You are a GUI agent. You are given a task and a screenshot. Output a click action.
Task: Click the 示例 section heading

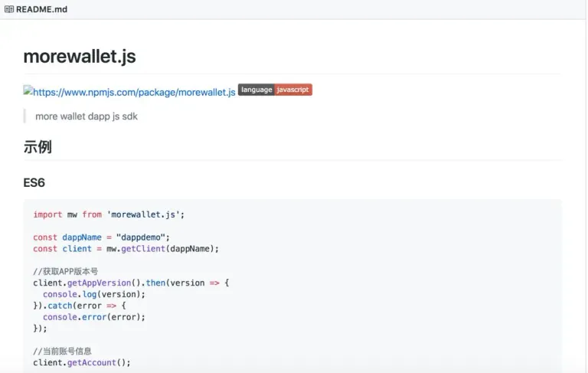[38, 147]
